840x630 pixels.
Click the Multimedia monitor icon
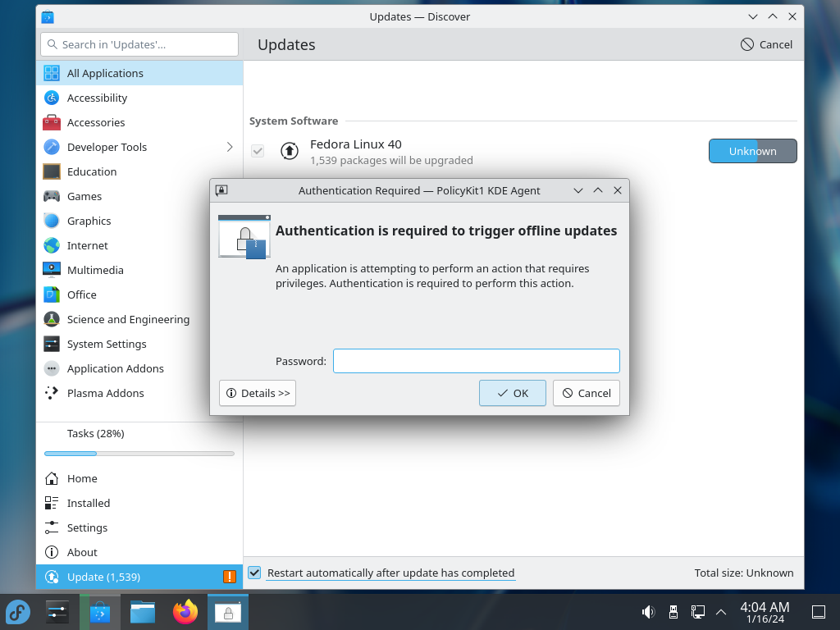pos(52,270)
